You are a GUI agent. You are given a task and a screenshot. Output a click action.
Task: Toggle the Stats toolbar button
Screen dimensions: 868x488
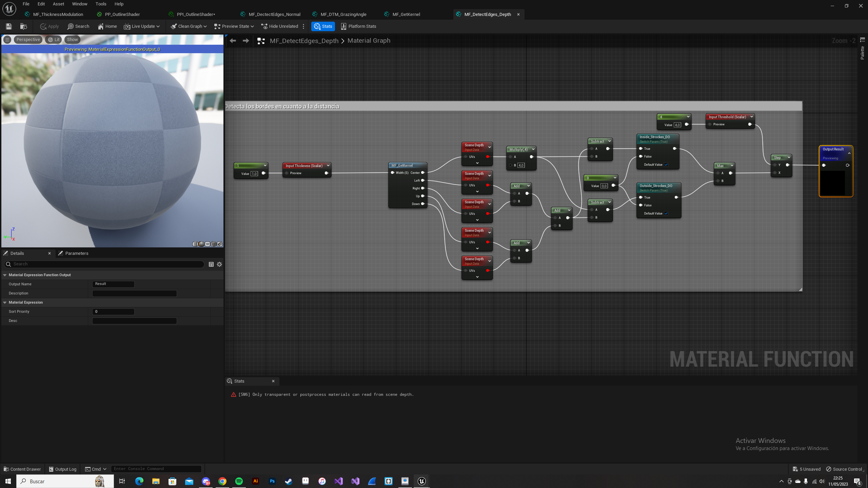323,26
